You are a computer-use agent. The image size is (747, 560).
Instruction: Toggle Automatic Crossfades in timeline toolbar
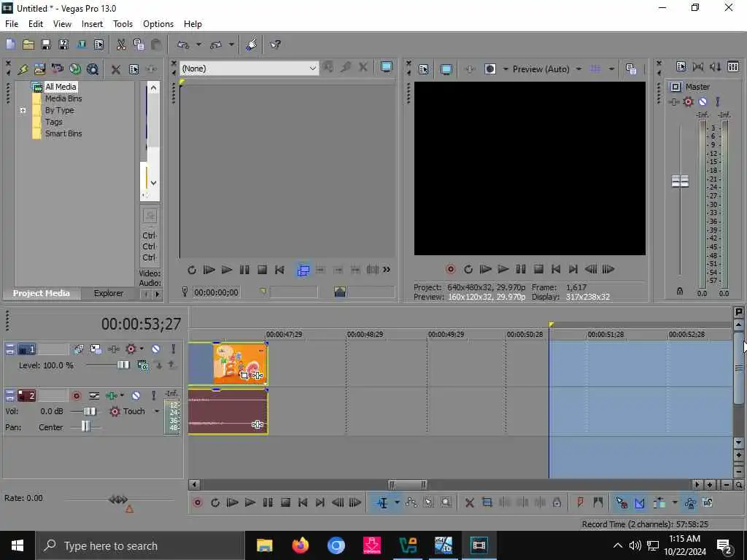tap(639, 503)
